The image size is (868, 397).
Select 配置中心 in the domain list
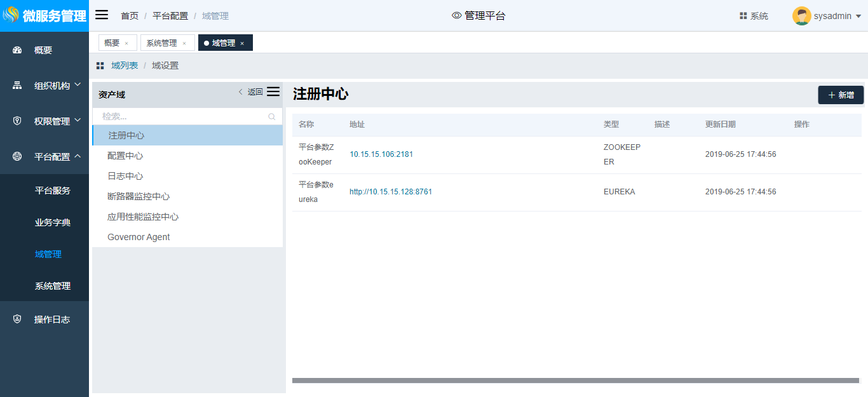click(x=125, y=156)
